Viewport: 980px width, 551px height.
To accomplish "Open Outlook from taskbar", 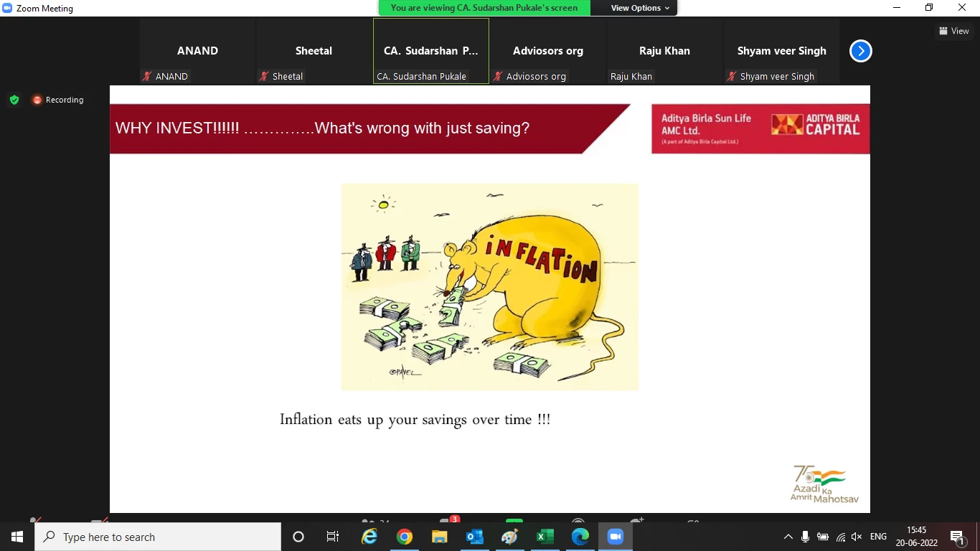I will (475, 537).
